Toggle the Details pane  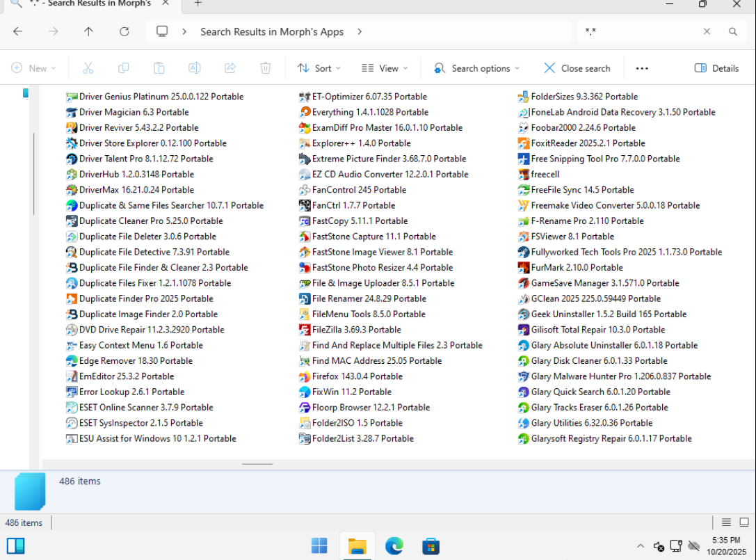(x=716, y=68)
